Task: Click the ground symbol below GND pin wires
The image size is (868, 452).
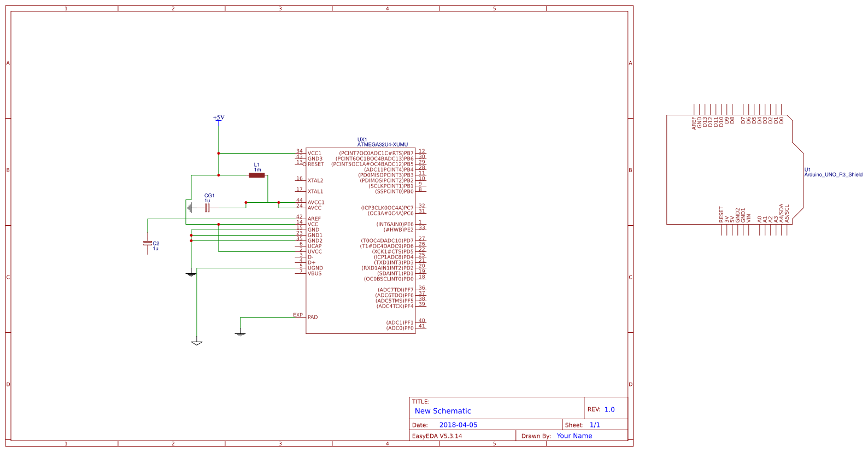Action: tap(191, 274)
